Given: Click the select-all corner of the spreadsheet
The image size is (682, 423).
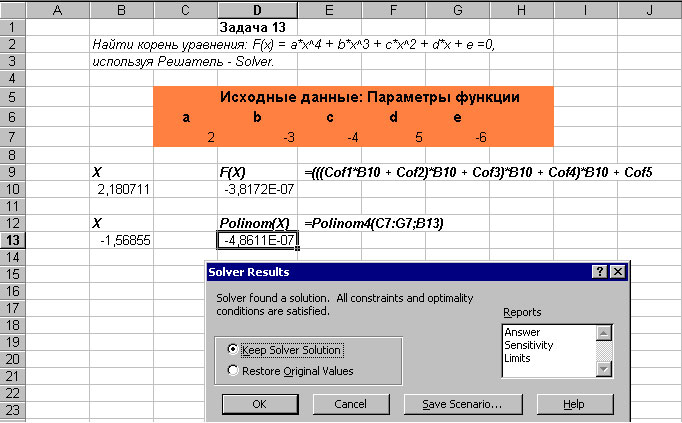Looking at the screenshot, I should [11, 10].
